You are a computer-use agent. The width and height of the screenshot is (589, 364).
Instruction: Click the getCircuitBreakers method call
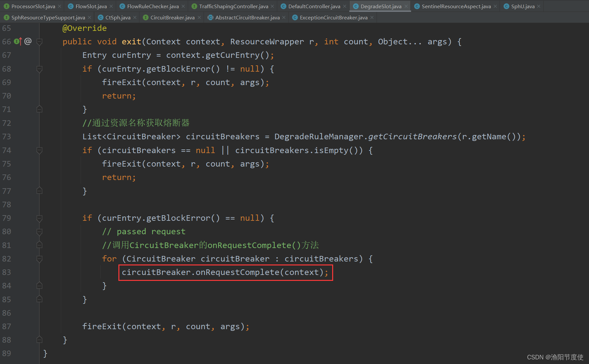click(x=412, y=137)
